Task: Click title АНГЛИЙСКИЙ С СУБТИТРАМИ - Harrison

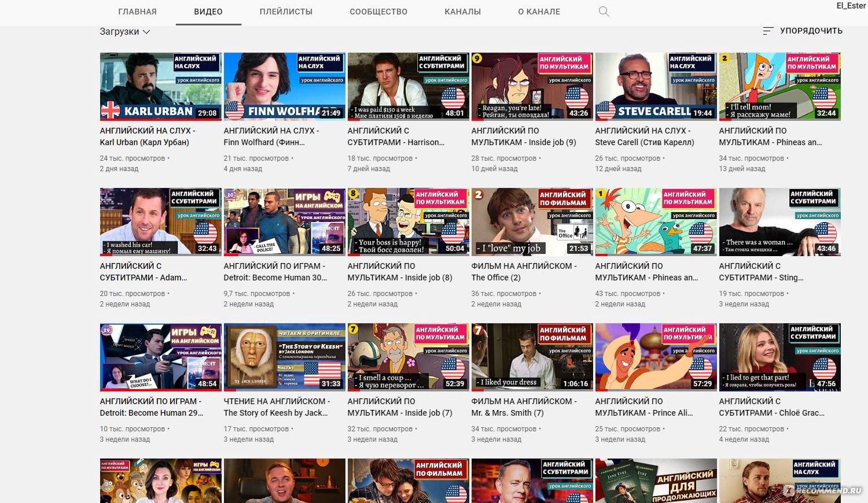Action: click(x=396, y=136)
